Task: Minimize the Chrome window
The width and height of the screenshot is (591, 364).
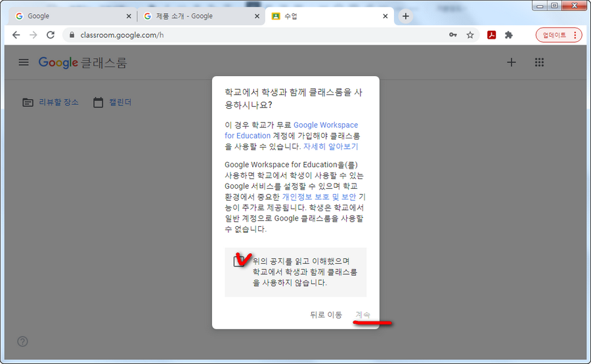Action: 540,5
